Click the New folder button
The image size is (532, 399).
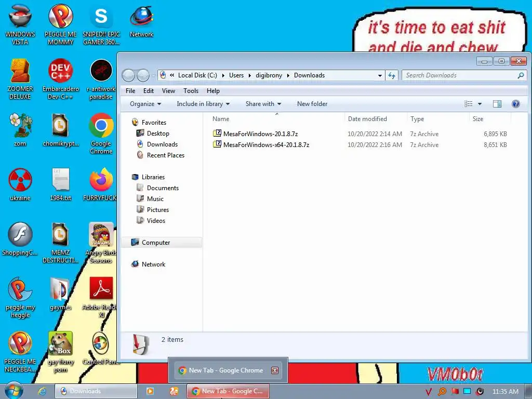(312, 104)
